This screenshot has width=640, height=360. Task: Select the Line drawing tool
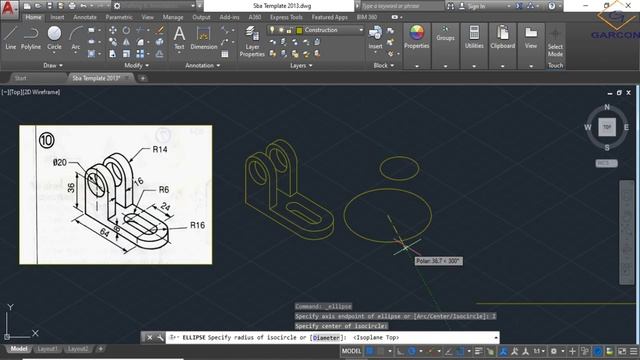pyautogui.click(x=10, y=38)
